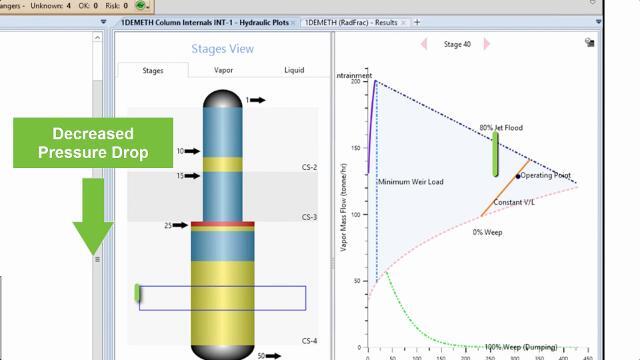Select the Operating Point marker on plot

coord(518,176)
